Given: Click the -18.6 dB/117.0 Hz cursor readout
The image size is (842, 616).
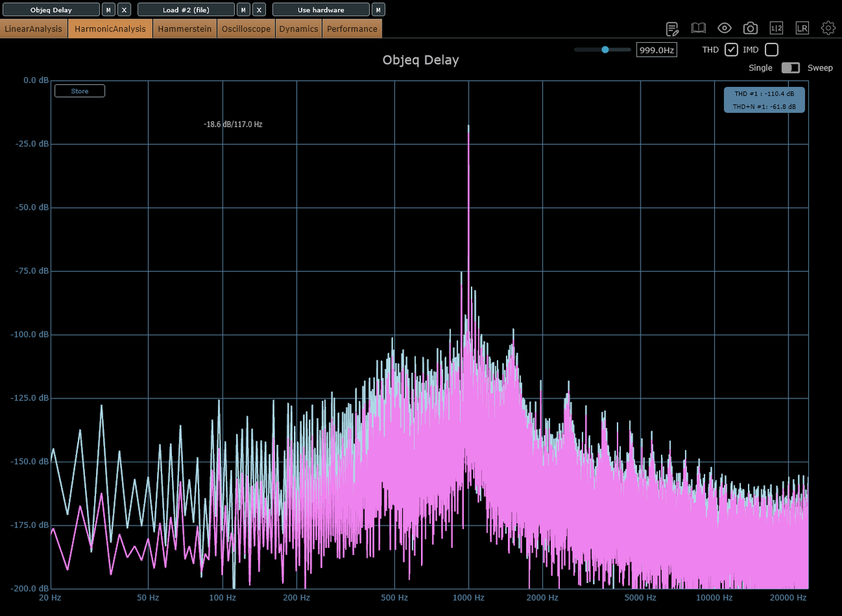Looking at the screenshot, I should 233,124.
